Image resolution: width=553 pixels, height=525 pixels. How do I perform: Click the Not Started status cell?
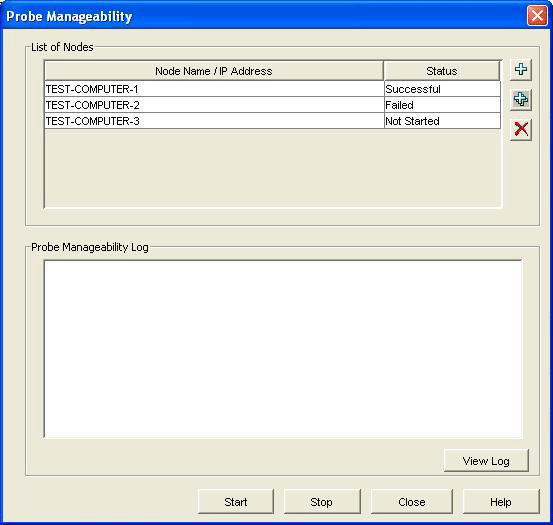[442, 121]
